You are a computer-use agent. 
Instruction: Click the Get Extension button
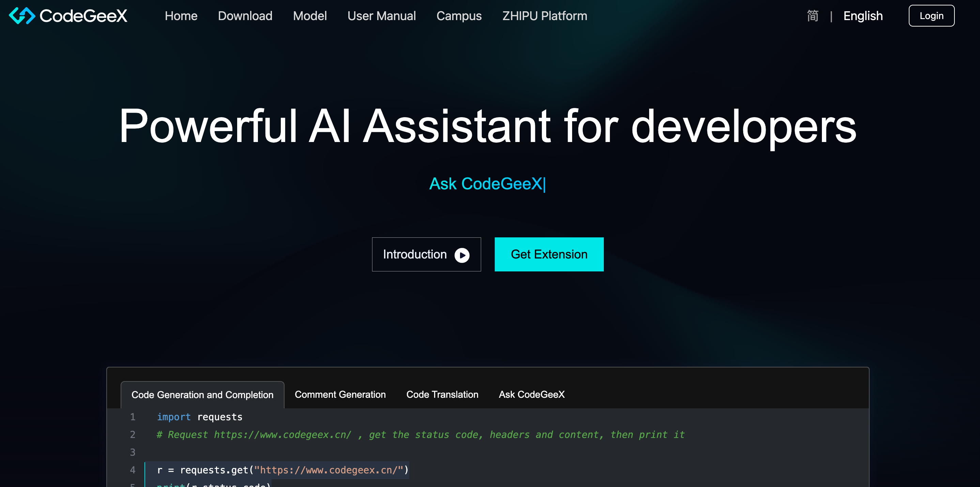(x=549, y=254)
